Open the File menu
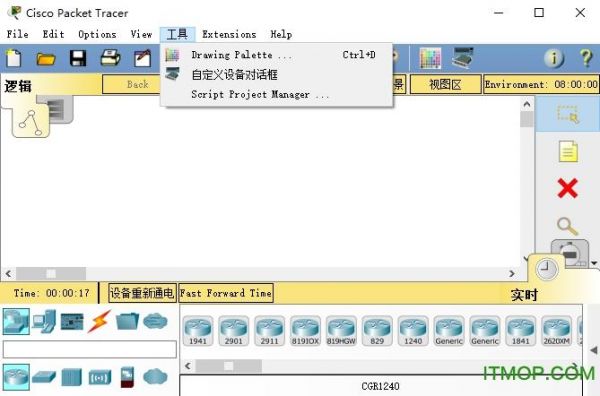Image resolution: width=600 pixels, height=396 pixels. (18, 34)
